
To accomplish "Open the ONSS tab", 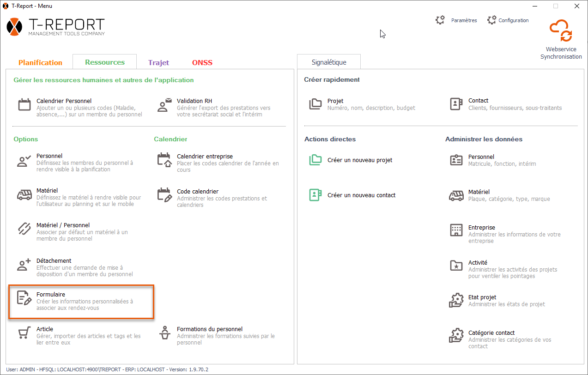I will coord(202,62).
